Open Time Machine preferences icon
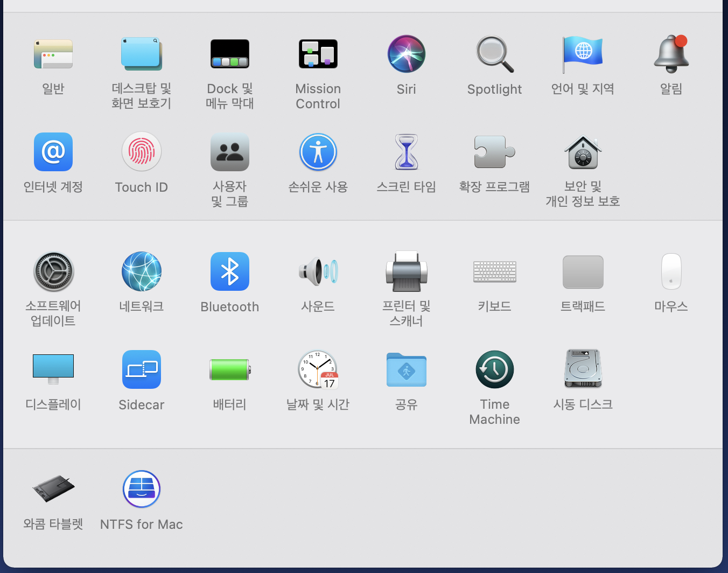 (495, 369)
